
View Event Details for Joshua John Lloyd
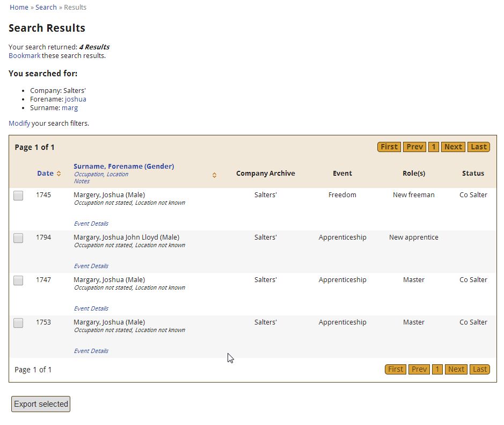click(x=91, y=266)
